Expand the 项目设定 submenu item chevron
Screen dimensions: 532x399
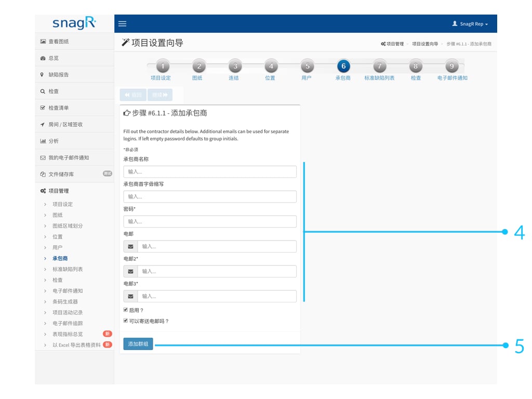(45, 204)
